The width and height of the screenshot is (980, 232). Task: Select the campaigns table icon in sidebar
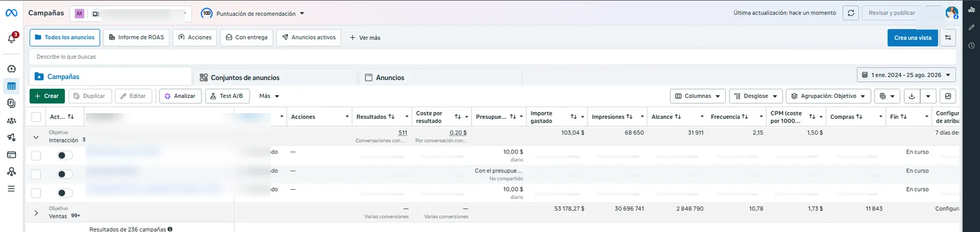tap(11, 86)
